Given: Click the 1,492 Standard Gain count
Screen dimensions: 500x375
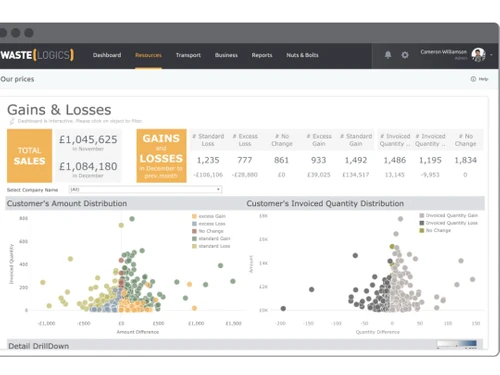Looking at the screenshot, I should 356,160.
